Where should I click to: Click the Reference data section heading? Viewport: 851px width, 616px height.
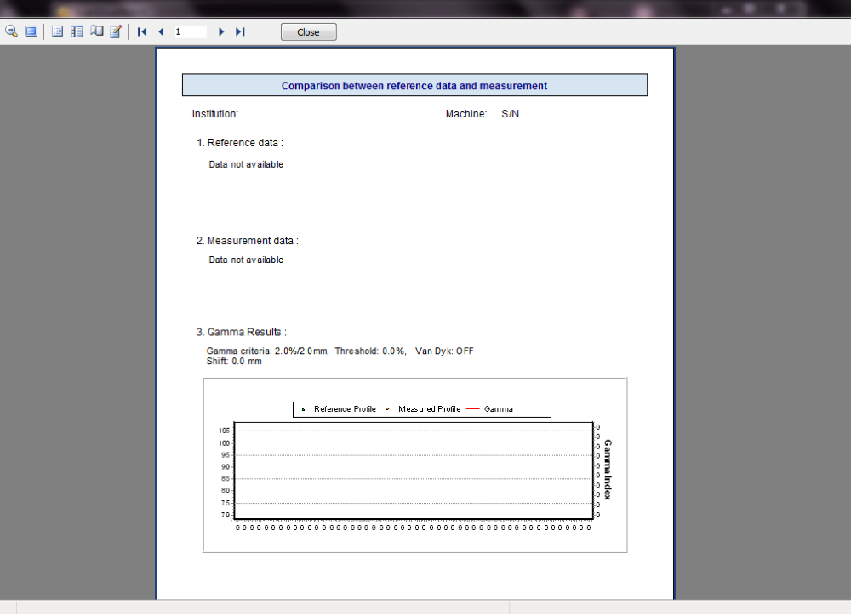(240, 143)
